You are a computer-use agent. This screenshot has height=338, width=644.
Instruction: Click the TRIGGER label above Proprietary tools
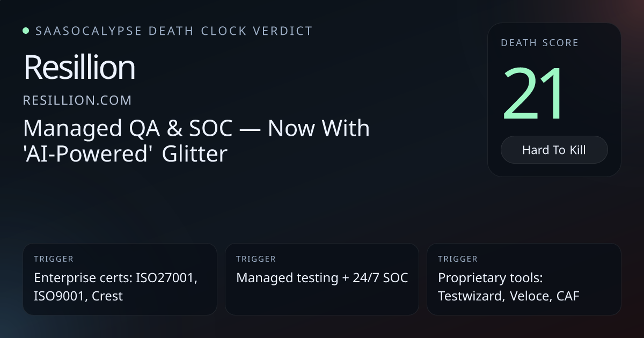(458, 259)
